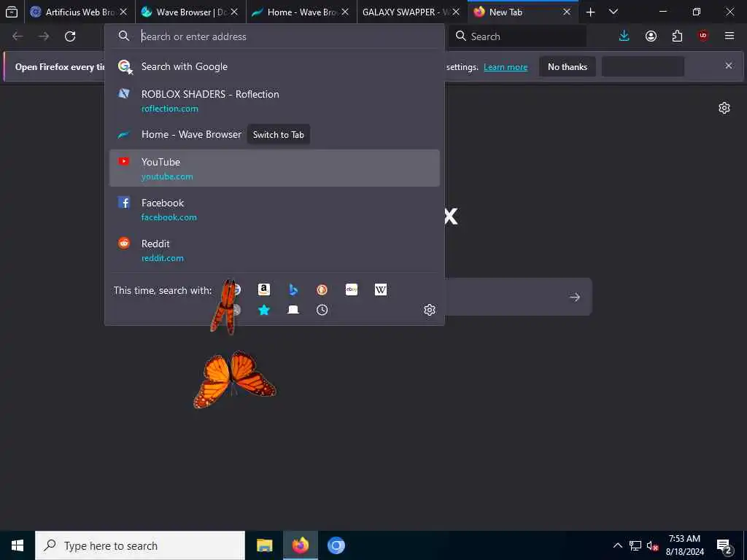
Task: Switch to the Wave Browser download tab
Action: (x=190, y=12)
